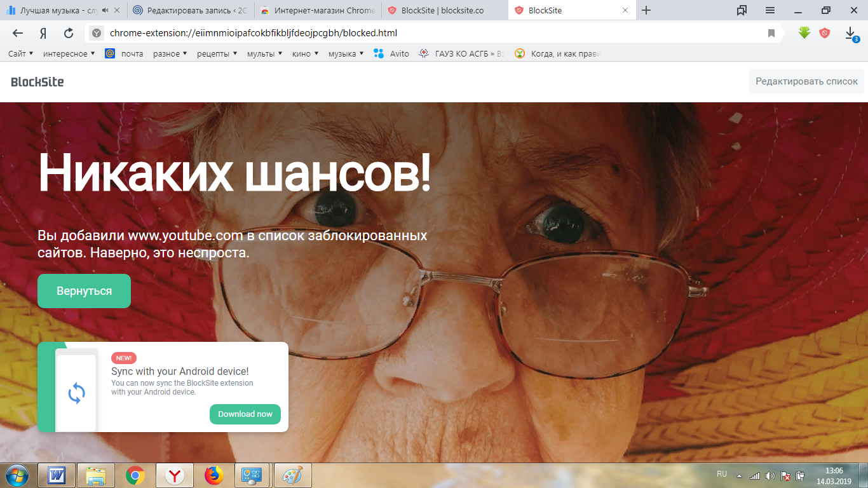
Task: Open the browser downloads panel
Action: [x=850, y=34]
